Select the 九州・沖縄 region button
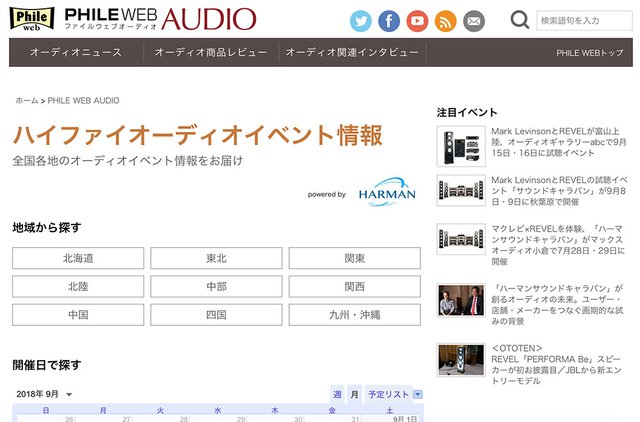 [354, 314]
